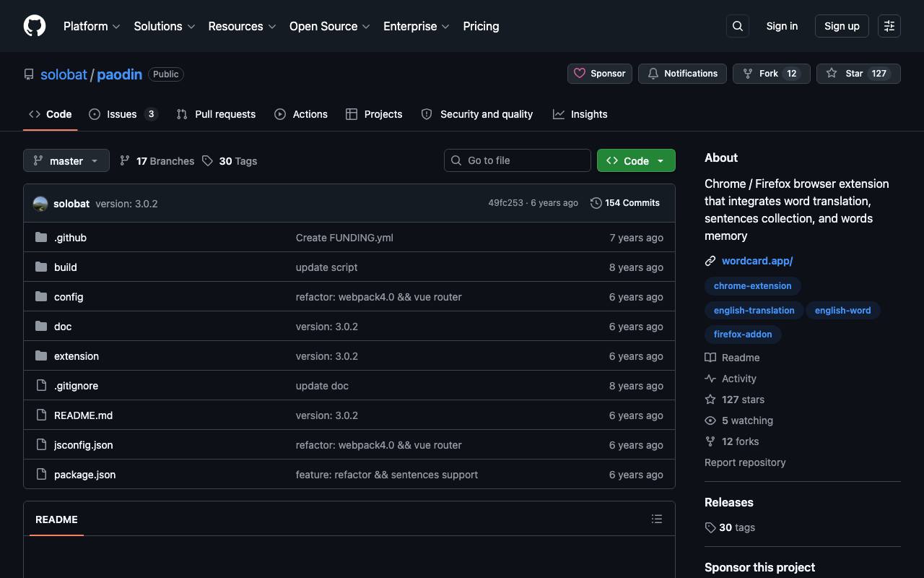Click the jsconfig.json file icon
Image resolution: width=924 pixels, height=578 pixels.
tap(41, 444)
